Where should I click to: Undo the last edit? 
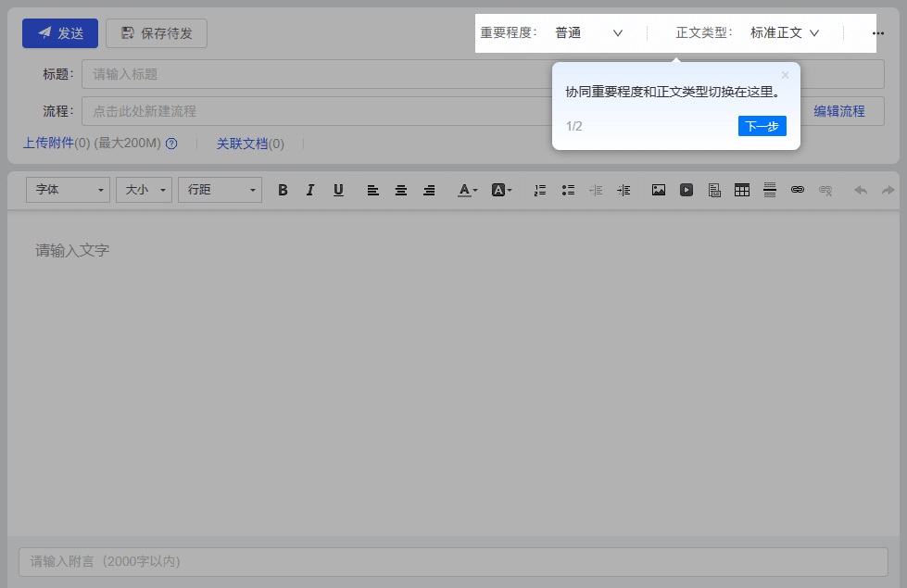click(860, 190)
